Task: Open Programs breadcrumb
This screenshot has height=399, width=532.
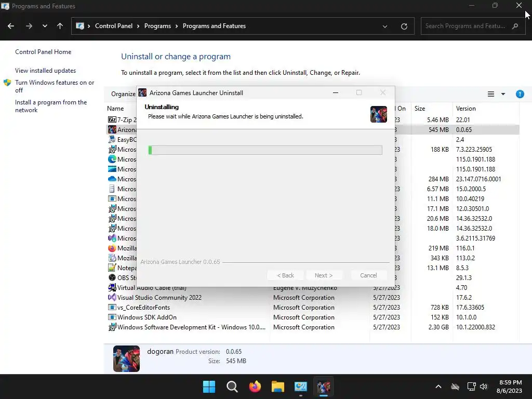Action: 157,26
